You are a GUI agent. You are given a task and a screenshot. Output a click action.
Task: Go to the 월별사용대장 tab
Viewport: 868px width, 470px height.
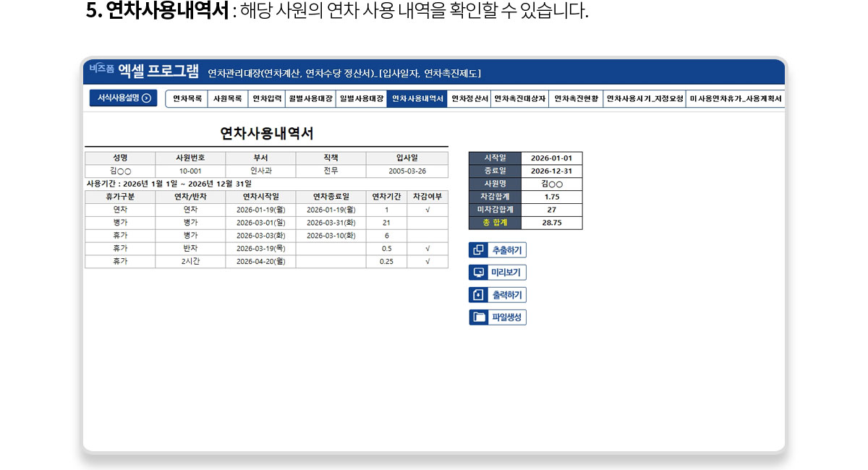click(x=310, y=99)
